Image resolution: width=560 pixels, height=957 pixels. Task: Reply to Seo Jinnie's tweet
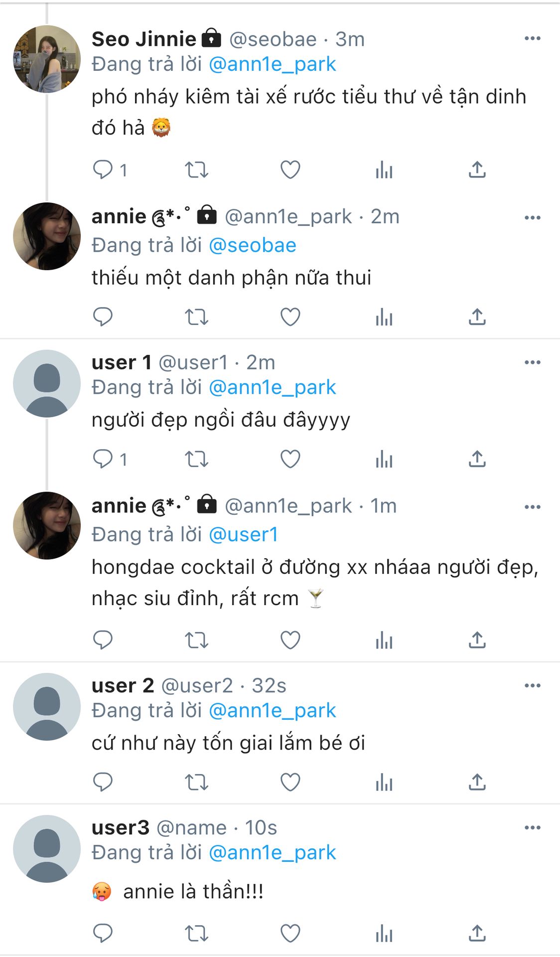[x=103, y=170]
